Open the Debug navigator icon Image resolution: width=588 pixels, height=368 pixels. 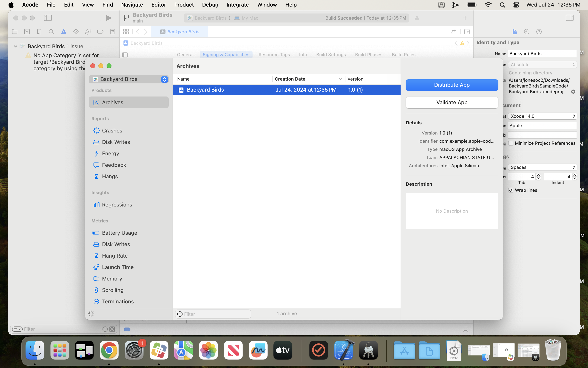88,32
